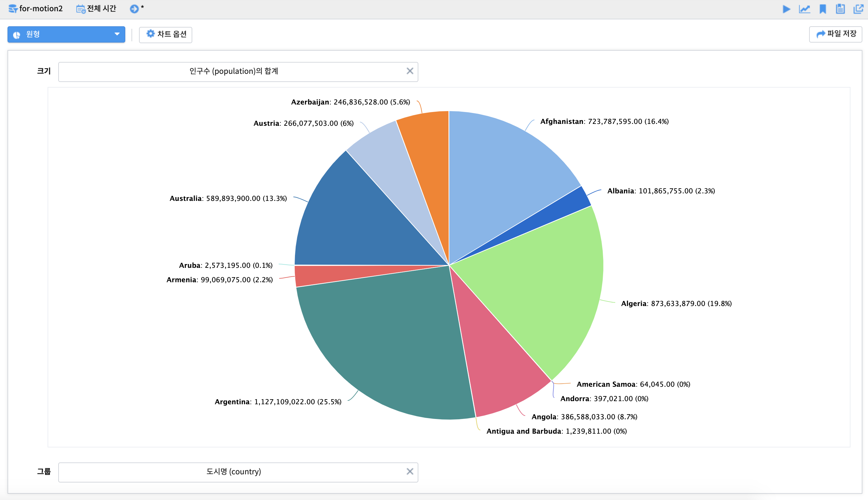This screenshot has width=868, height=500.
Task: Open the 전체 시간 time range selector
Action: tap(96, 8)
